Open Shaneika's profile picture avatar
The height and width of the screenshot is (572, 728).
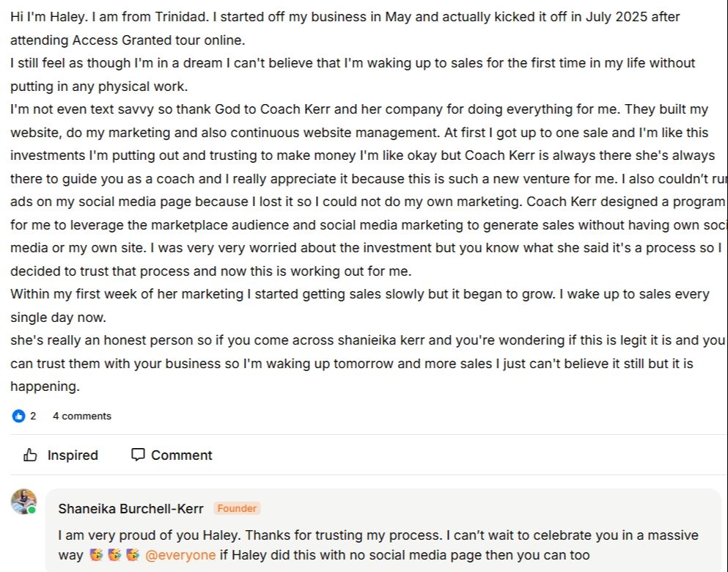click(x=23, y=502)
